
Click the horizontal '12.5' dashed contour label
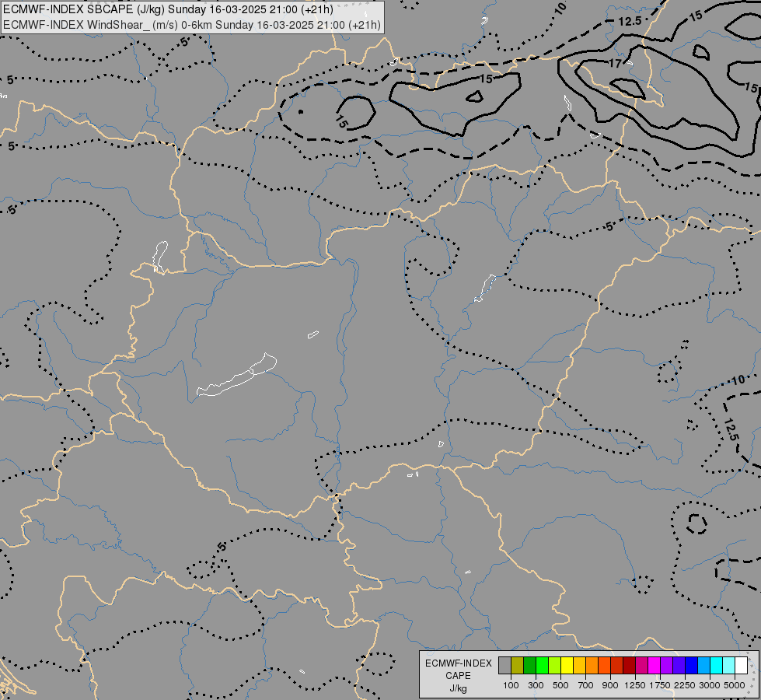[630, 21]
